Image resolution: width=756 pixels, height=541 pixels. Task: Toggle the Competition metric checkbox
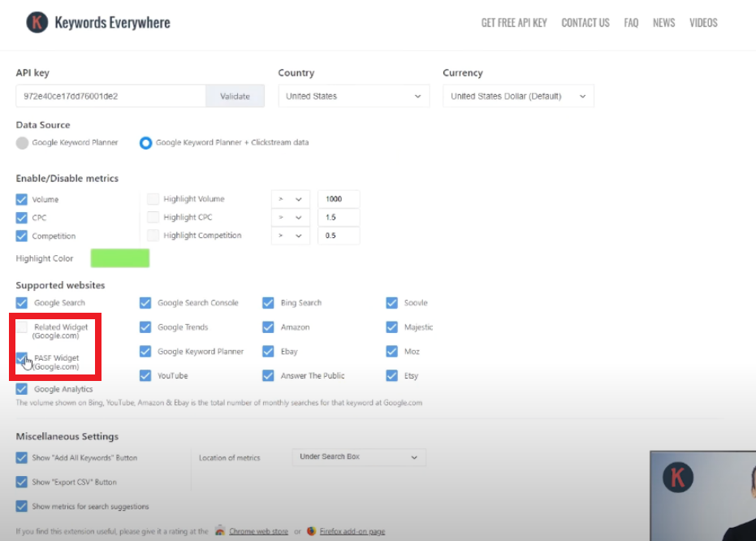22,236
